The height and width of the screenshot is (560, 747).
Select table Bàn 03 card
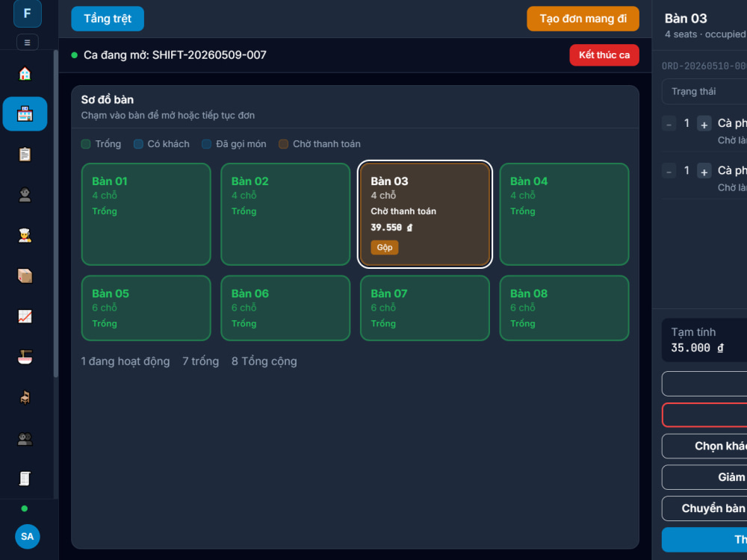point(424,214)
